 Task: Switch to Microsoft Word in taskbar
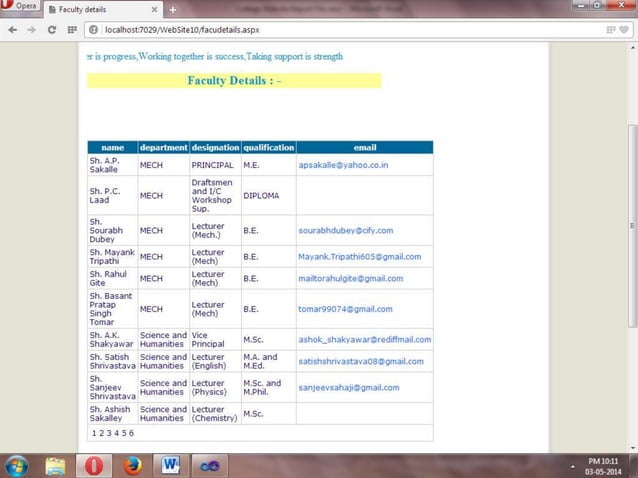click(171, 466)
